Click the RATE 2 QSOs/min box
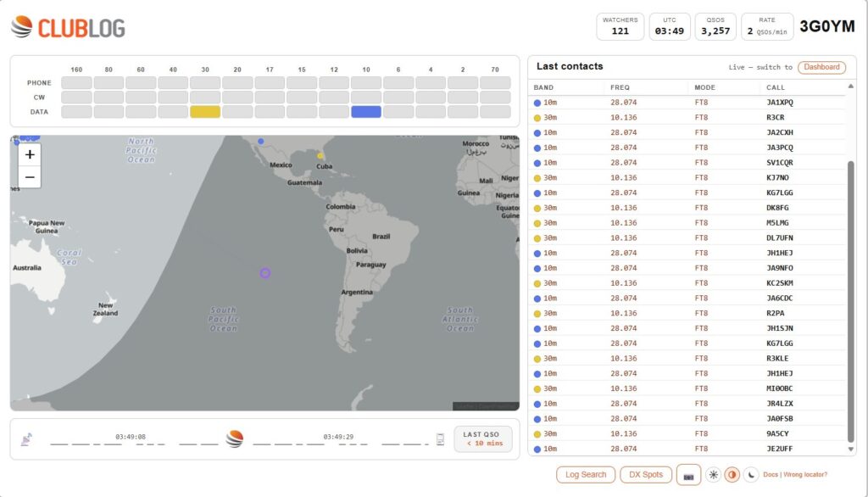Screen dimensions: 868x497 766,26
